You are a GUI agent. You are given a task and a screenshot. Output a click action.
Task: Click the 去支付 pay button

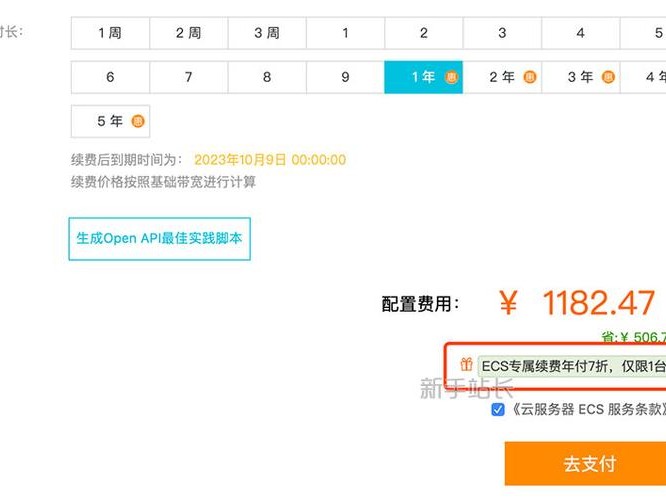(585, 463)
